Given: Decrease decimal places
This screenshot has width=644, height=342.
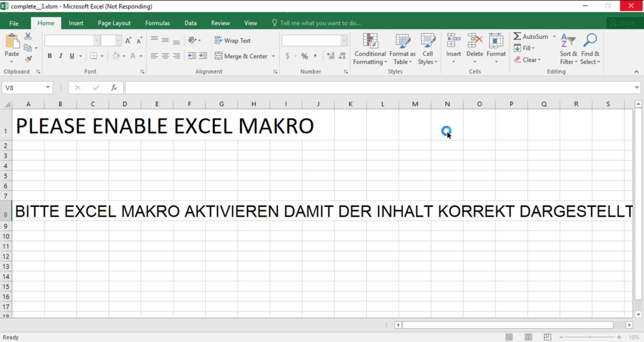Looking at the screenshot, I should pyautogui.click(x=342, y=56).
